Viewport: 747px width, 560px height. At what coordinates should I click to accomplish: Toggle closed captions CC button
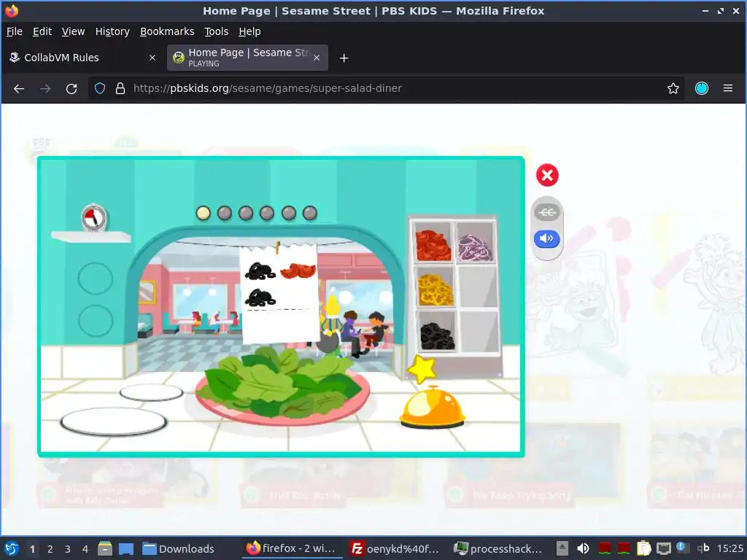click(547, 212)
